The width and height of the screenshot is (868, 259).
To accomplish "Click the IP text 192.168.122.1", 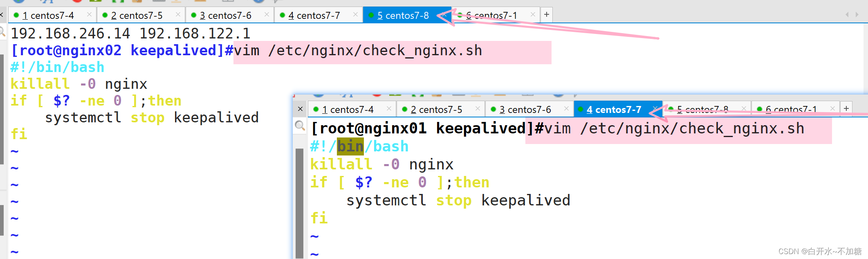I will tap(195, 34).
